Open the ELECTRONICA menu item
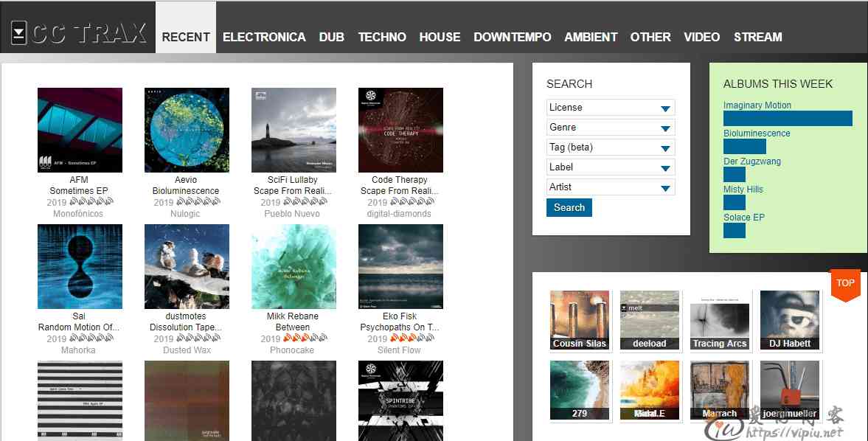 [264, 37]
